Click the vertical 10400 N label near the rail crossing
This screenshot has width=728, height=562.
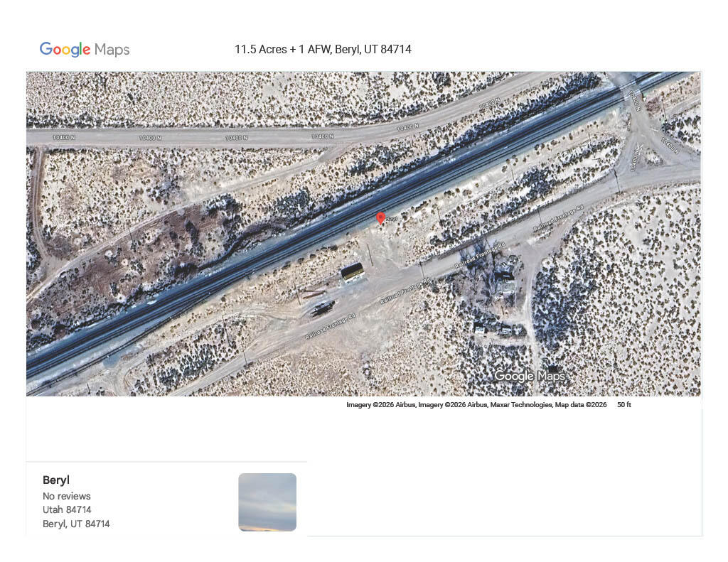(x=634, y=100)
